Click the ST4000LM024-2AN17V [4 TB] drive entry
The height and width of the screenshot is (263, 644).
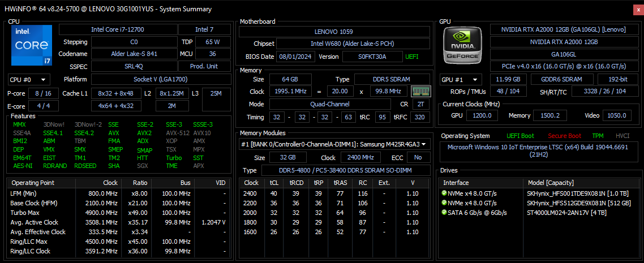click(x=567, y=213)
